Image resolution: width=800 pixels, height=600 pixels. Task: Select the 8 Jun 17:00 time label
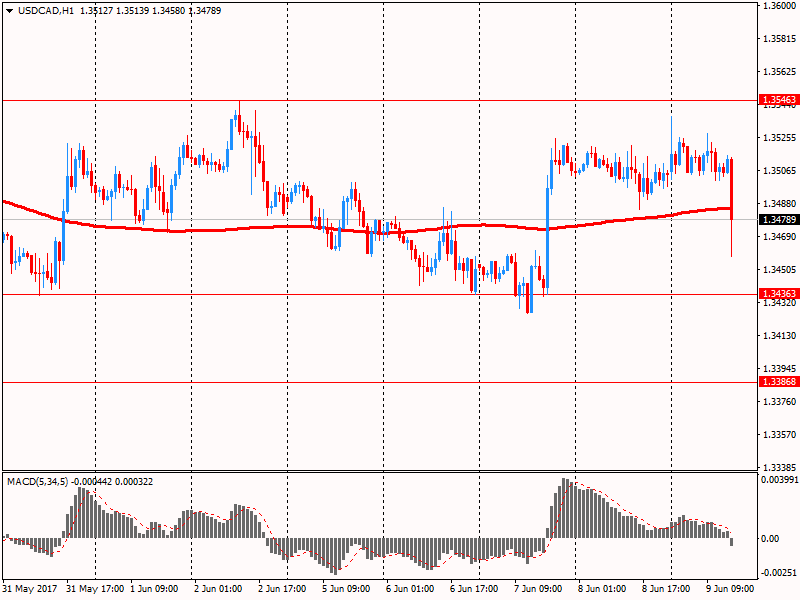[666, 589]
